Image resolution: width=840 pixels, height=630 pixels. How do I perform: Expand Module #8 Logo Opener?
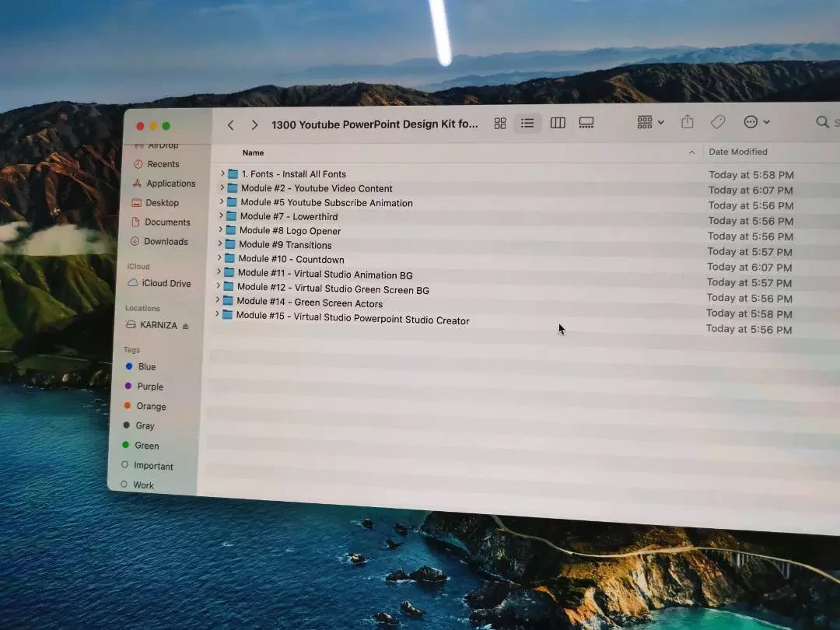click(220, 229)
